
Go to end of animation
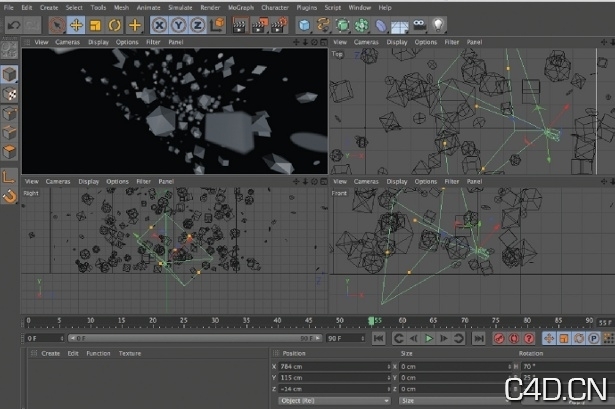tap(479, 338)
